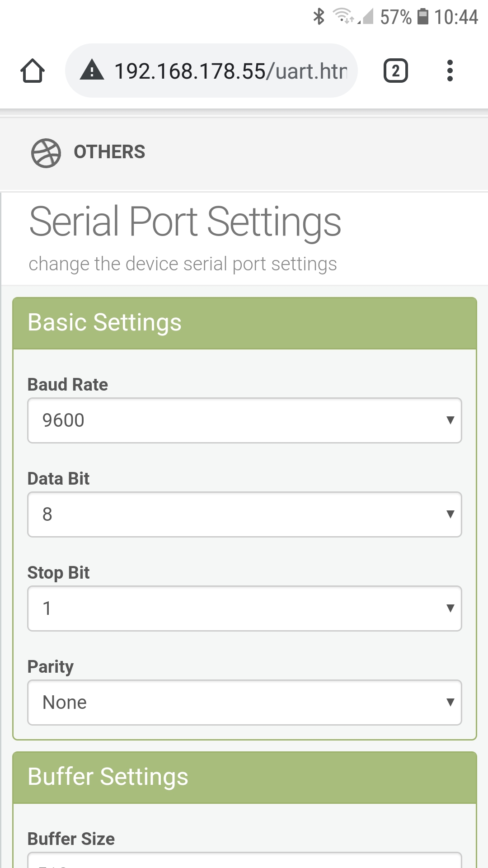Select the OTHERS menu item
488x868 pixels.
pos(109,152)
